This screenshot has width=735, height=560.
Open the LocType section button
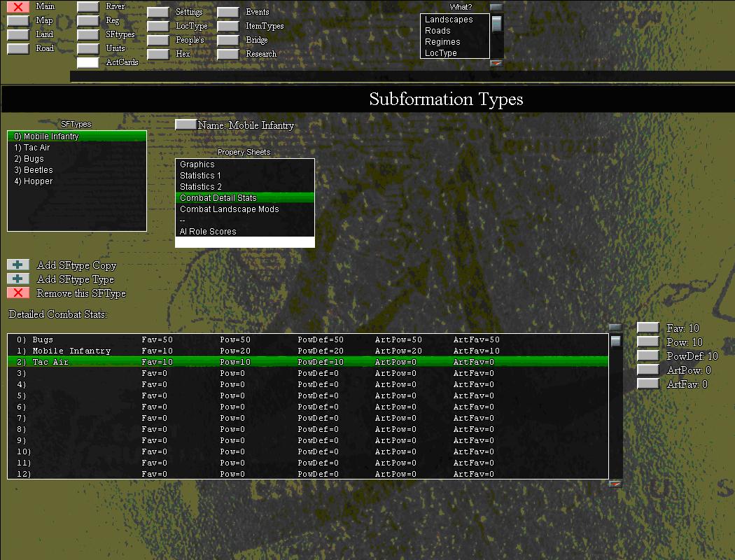[x=158, y=26]
